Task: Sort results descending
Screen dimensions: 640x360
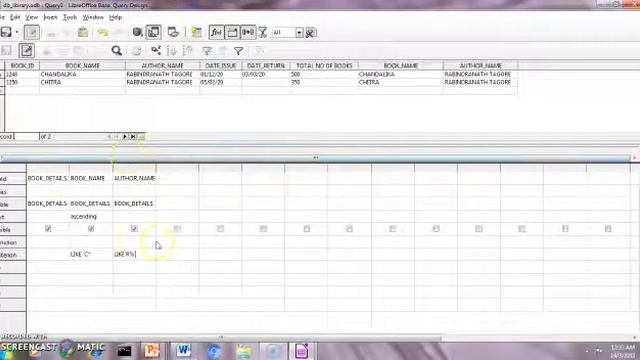Action: tap(188, 51)
